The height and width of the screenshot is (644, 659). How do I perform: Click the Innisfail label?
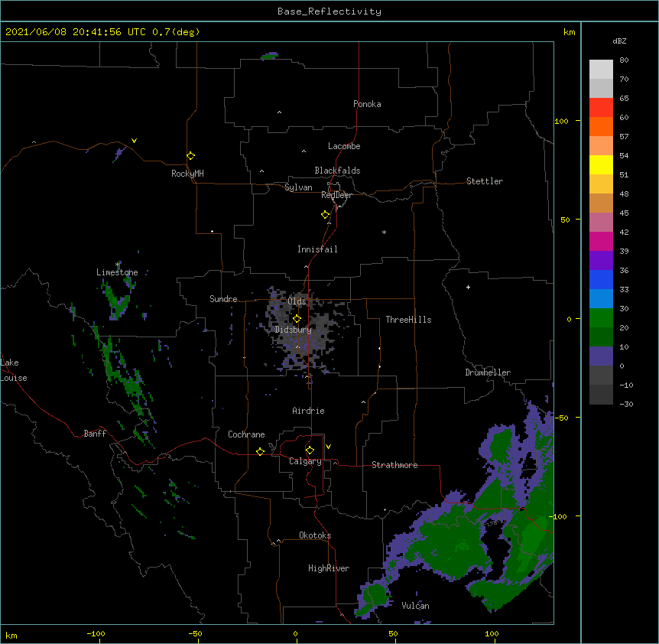point(317,249)
